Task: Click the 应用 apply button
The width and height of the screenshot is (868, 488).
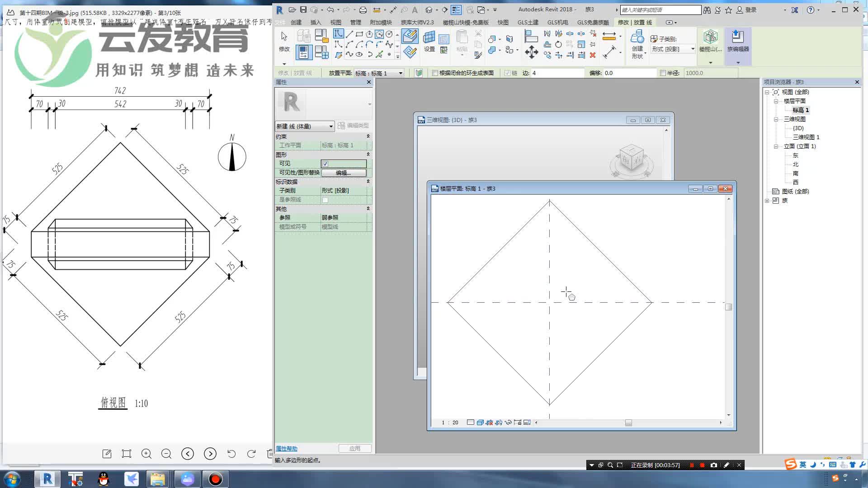Action: 355,448
